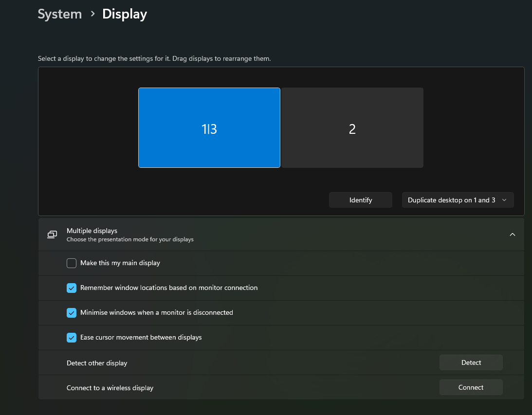Select display 2 in the arrangement area
532x415 pixels.
coord(352,127)
